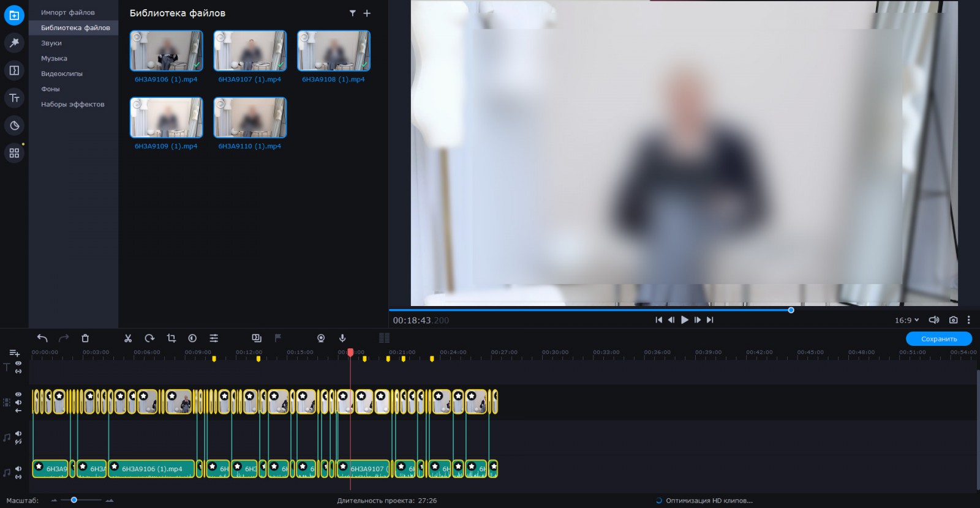Start webcam video recording
Image resolution: width=980 pixels, height=508 pixels.
[x=321, y=338]
